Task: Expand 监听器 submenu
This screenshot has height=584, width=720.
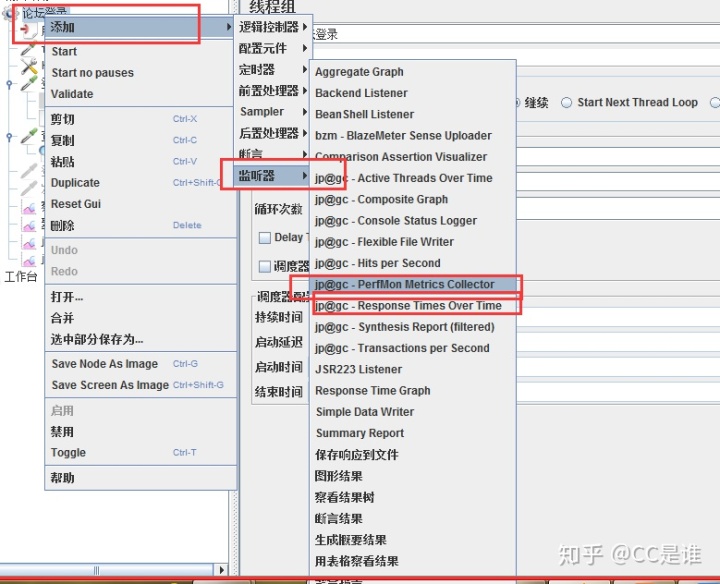Action: click(273, 175)
